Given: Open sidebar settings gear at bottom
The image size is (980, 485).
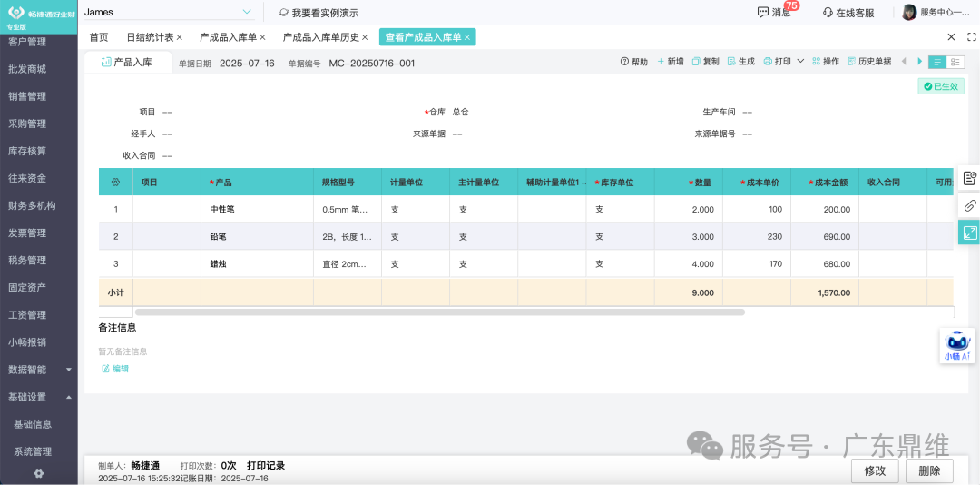Looking at the screenshot, I should point(39,473).
